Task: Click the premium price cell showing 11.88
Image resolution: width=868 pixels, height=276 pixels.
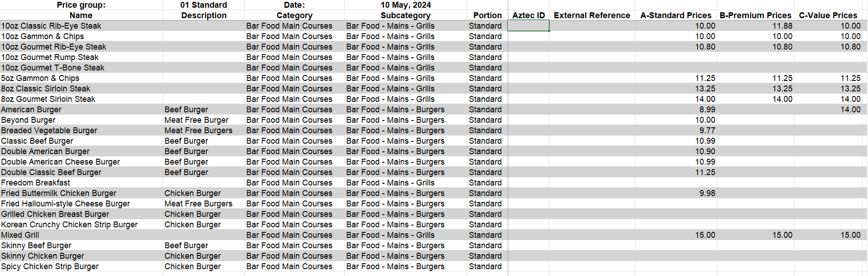Action: click(x=782, y=26)
